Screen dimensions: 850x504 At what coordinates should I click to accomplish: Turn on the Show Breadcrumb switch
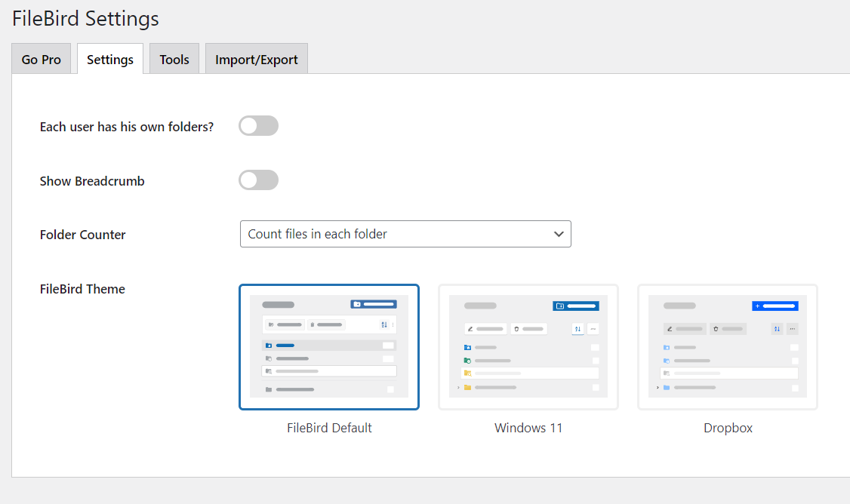tap(258, 180)
